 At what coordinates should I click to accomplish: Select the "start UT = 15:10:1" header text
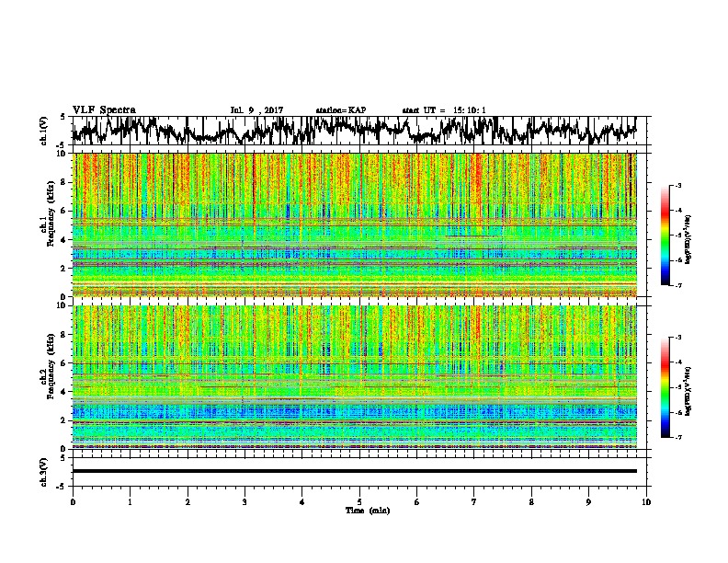point(444,110)
